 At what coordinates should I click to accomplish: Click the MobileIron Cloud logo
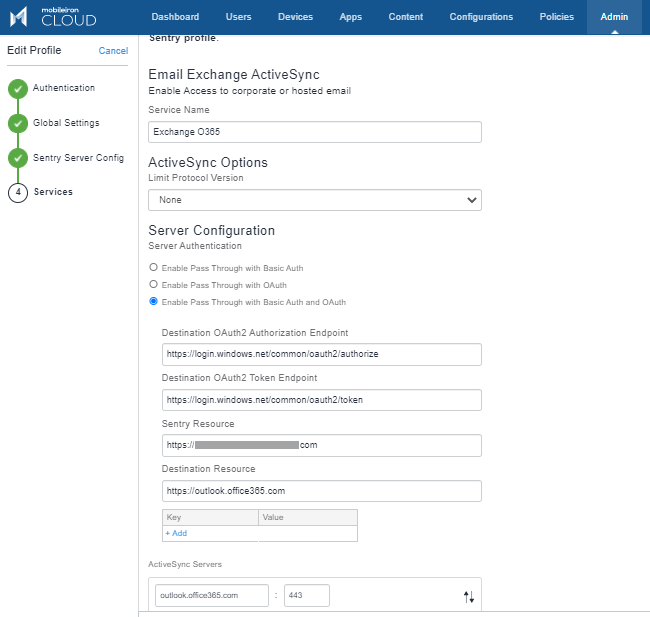[53, 17]
